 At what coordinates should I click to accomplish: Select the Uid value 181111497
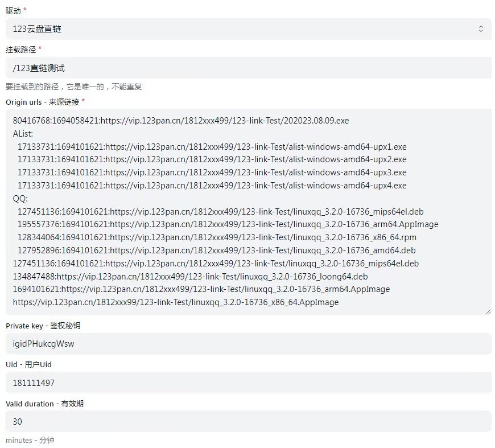pyautogui.click(x=30, y=383)
